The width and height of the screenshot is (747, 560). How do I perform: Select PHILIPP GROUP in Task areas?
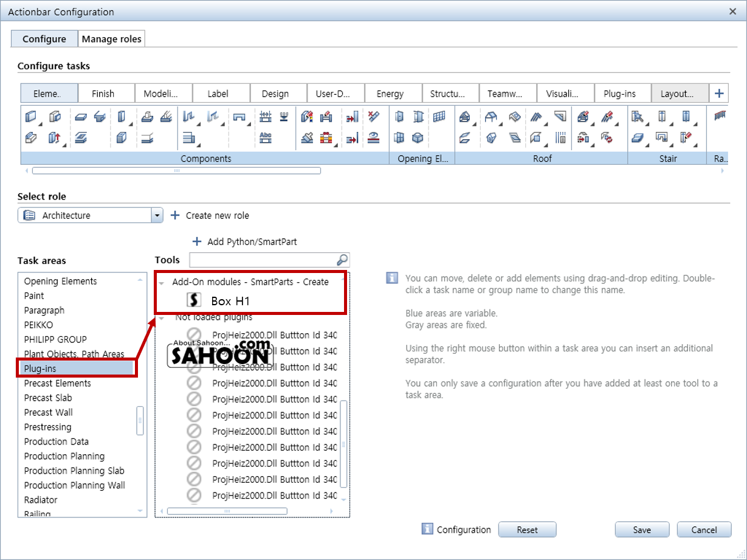coord(55,339)
